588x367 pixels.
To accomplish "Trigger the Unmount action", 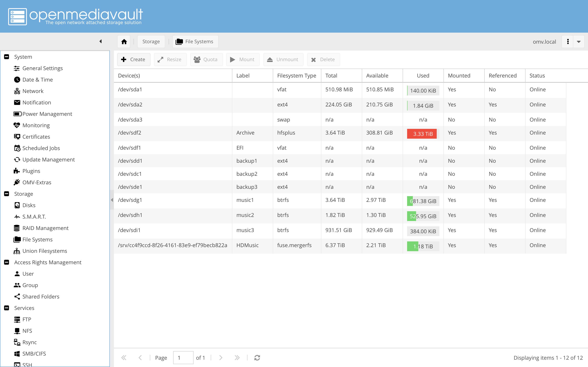I will [x=270, y=59].
